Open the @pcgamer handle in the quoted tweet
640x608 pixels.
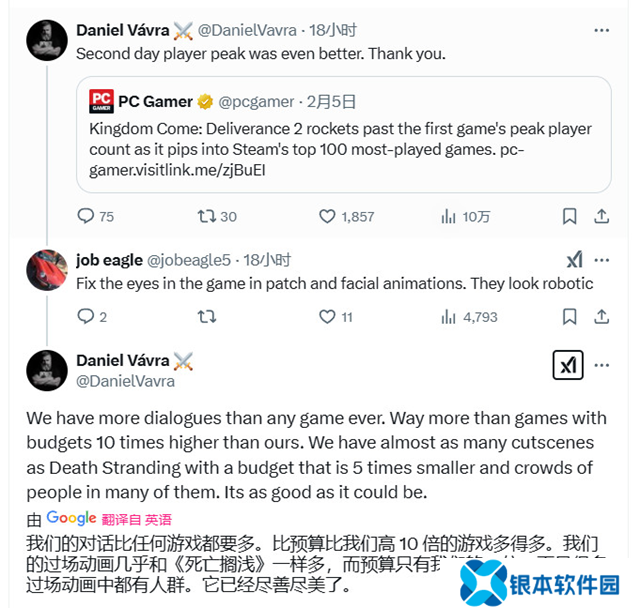coord(256,102)
